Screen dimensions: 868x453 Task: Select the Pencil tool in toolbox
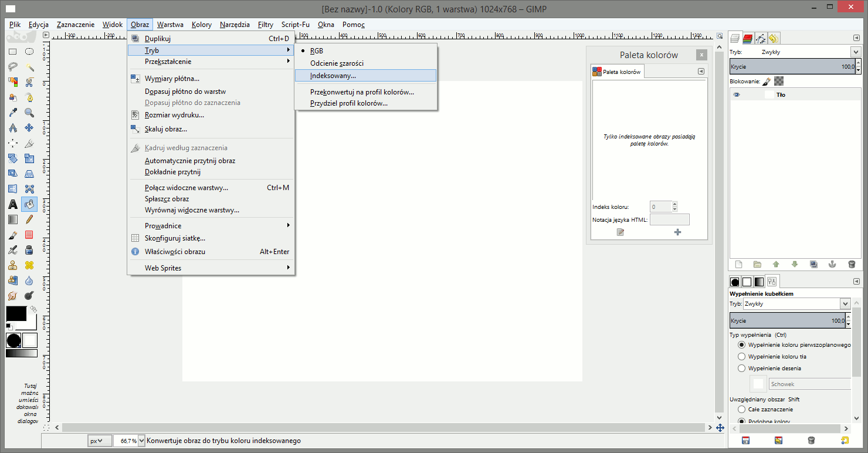(29, 219)
